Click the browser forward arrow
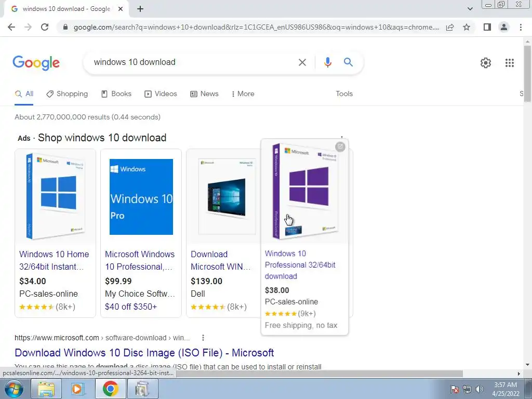 coord(28,27)
